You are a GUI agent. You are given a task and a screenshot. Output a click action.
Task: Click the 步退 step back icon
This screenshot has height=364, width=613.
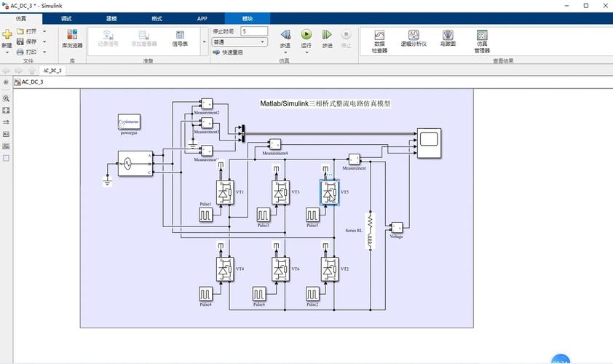point(285,35)
